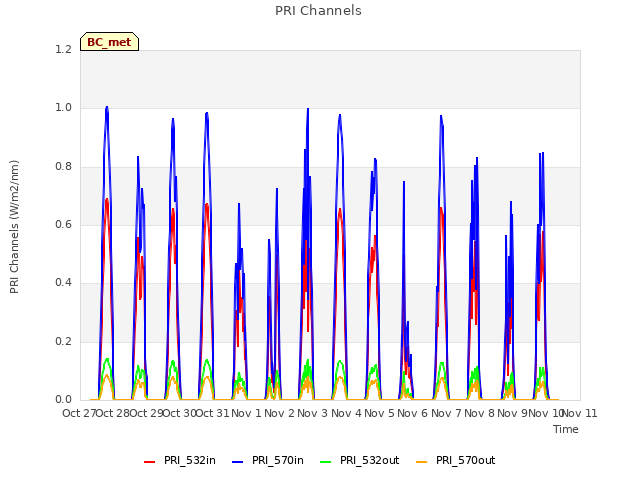The height and width of the screenshot is (480, 640).
Task: Click the orange PRI_570out legend swatch
Action: pos(421,462)
